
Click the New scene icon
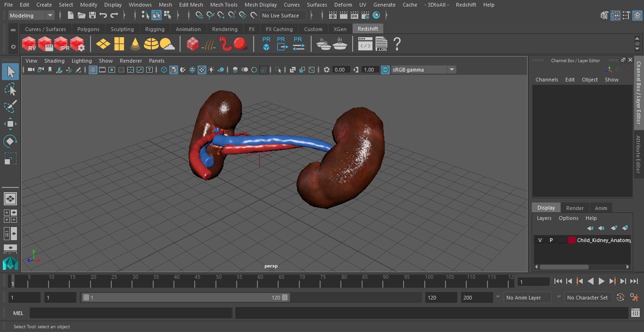pos(71,16)
